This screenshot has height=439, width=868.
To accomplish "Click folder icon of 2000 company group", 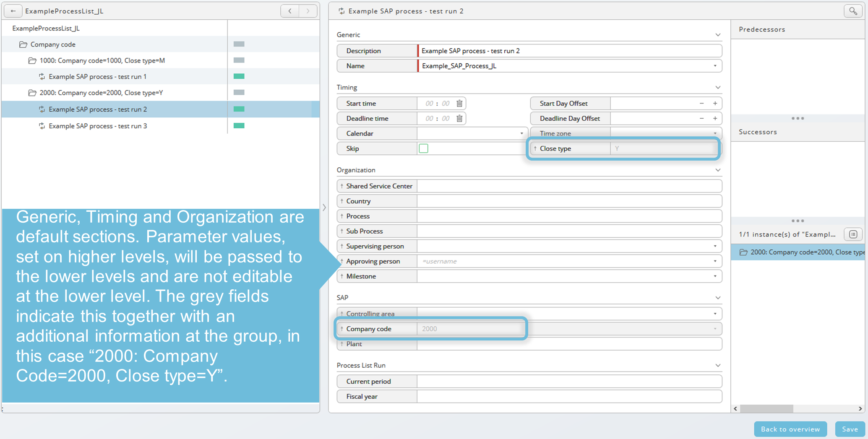I will 32,93.
